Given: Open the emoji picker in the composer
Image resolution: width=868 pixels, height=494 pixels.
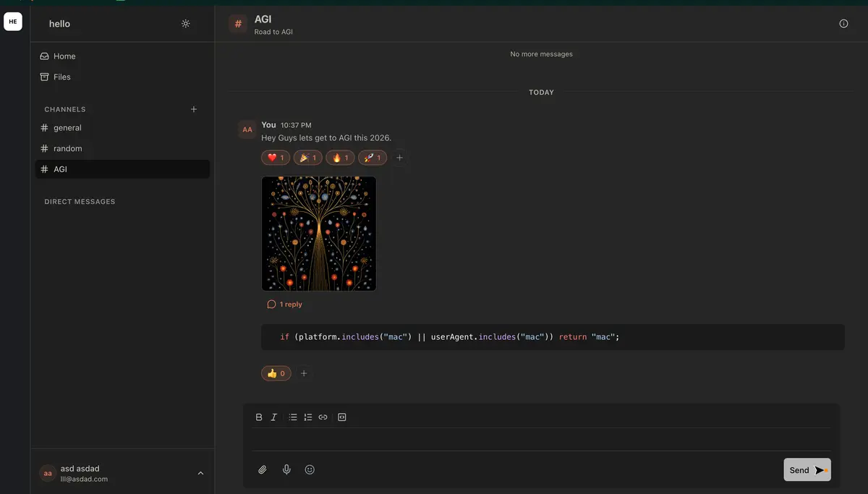Looking at the screenshot, I should (310, 469).
